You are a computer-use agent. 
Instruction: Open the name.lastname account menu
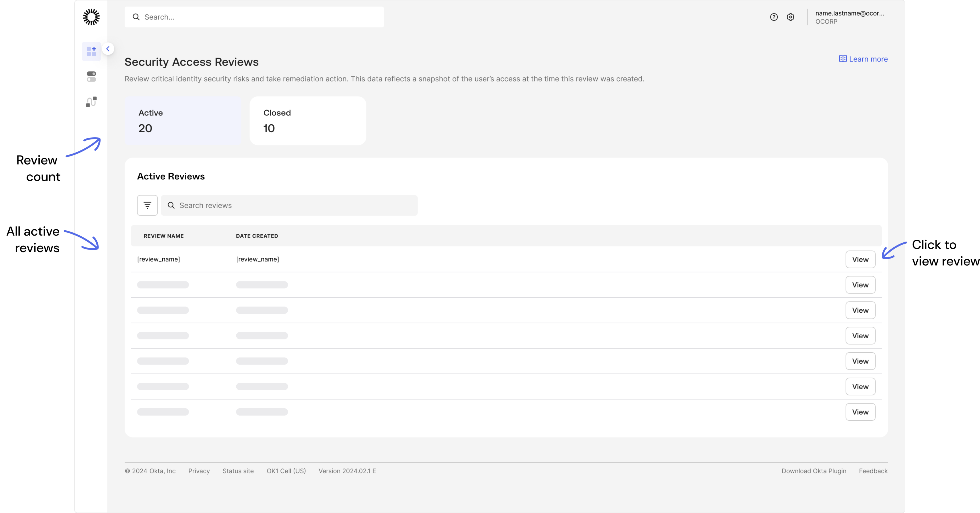(x=849, y=17)
